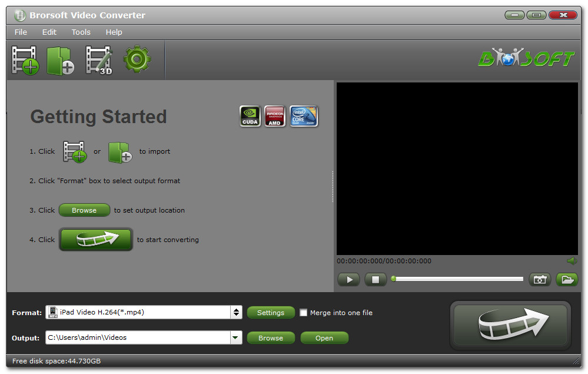This screenshot has width=588, height=374.
Task: Open the File menu
Action: tap(21, 32)
